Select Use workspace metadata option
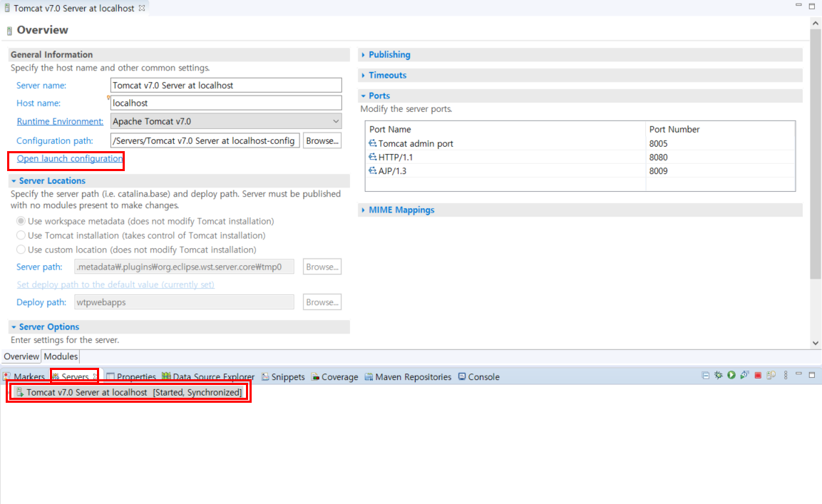 tap(21, 221)
